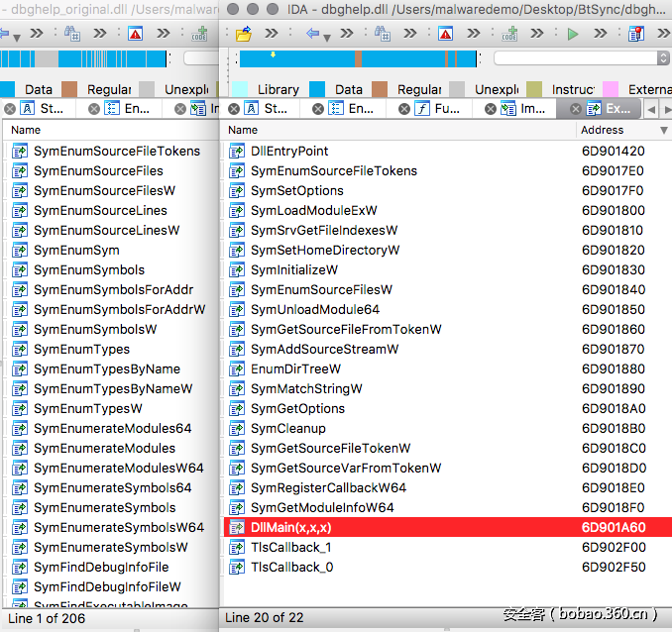Select TlsCallback_0 in the exports list
This screenshot has height=632, width=672.
point(291,567)
